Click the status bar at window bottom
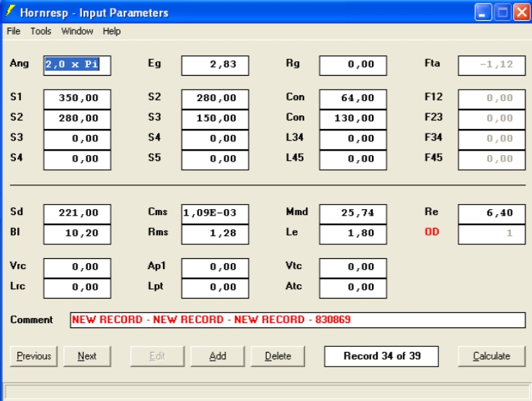The image size is (532, 401). point(267,392)
